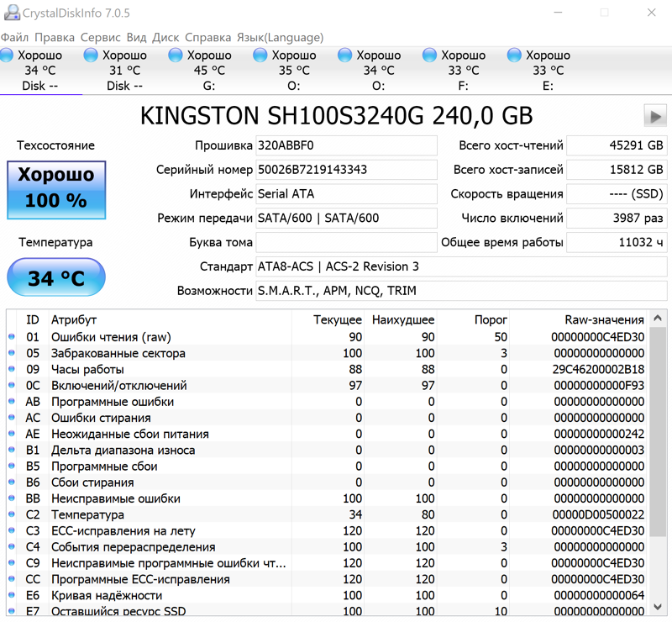The height and width of the screenshot is (622, 672).
Task: Click the firmware field 320ABBF0
Action: click(346, 145)
